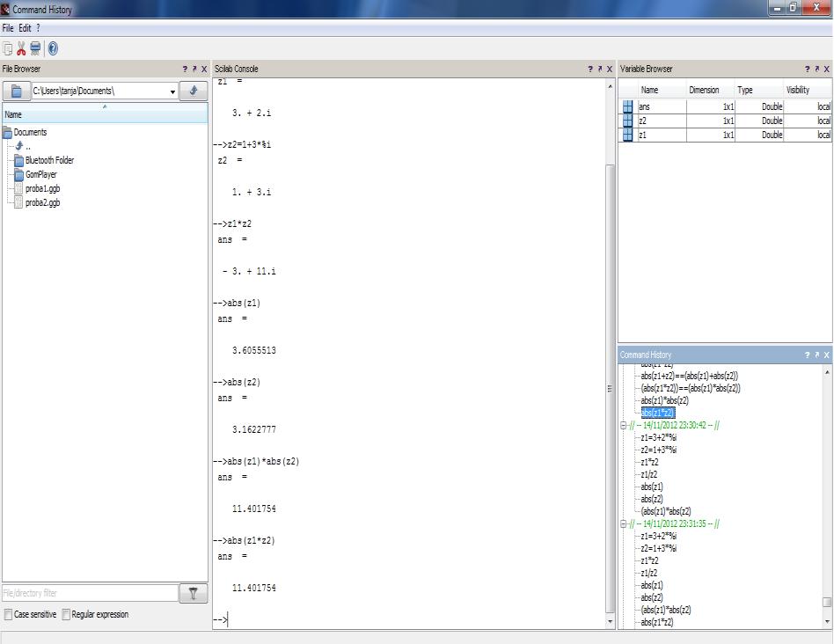Undock the File Browser panel
834x644 pixels.
click(x=194, y=70)
